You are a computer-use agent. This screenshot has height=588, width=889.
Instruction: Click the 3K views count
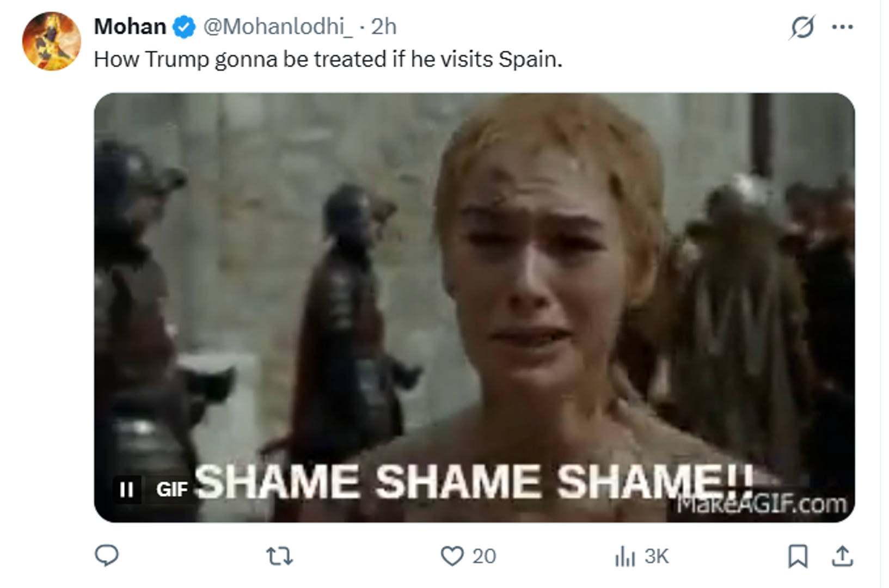click(x=657, y=556)
